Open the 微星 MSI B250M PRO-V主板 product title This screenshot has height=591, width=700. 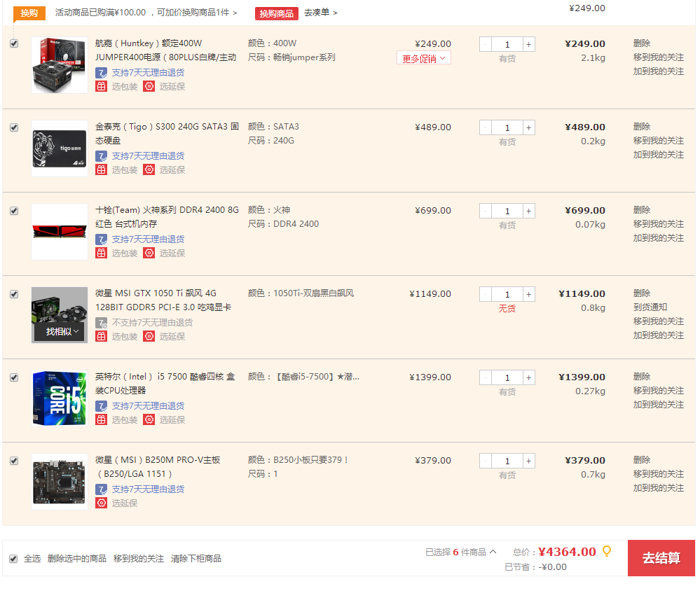coord(158,467)
